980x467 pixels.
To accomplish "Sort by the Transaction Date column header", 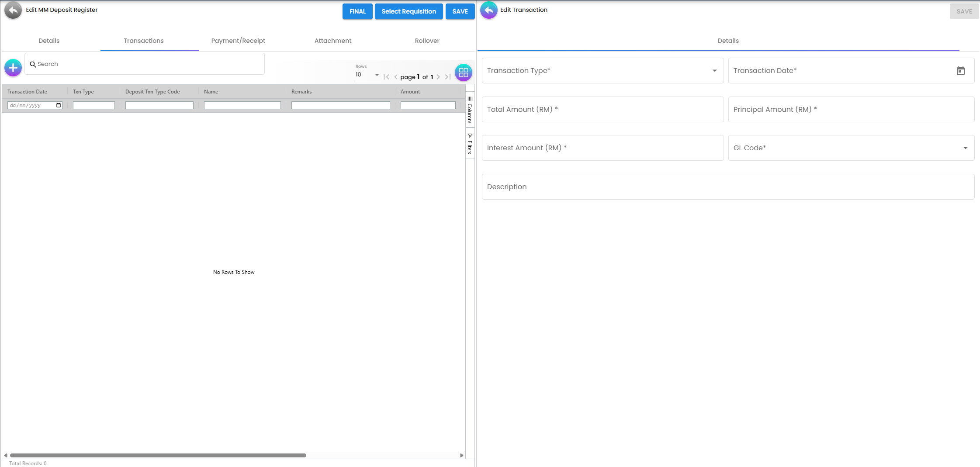I will coord(27,92).
